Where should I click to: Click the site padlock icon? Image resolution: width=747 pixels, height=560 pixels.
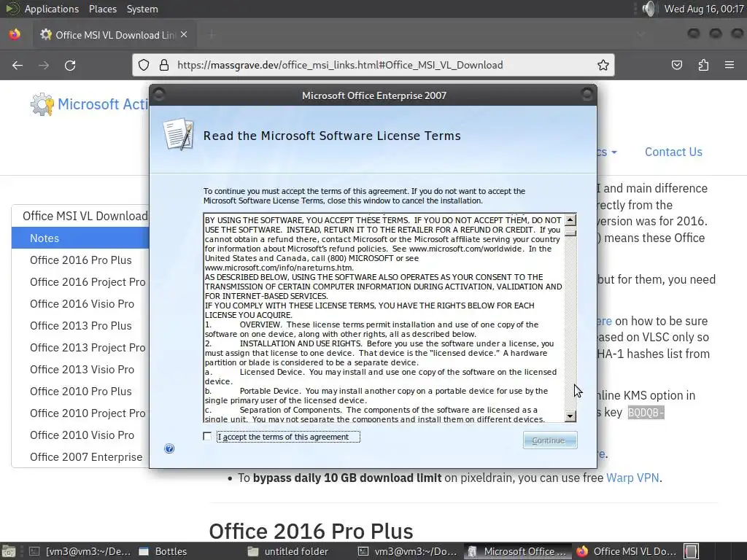click(x=164, y=65)
